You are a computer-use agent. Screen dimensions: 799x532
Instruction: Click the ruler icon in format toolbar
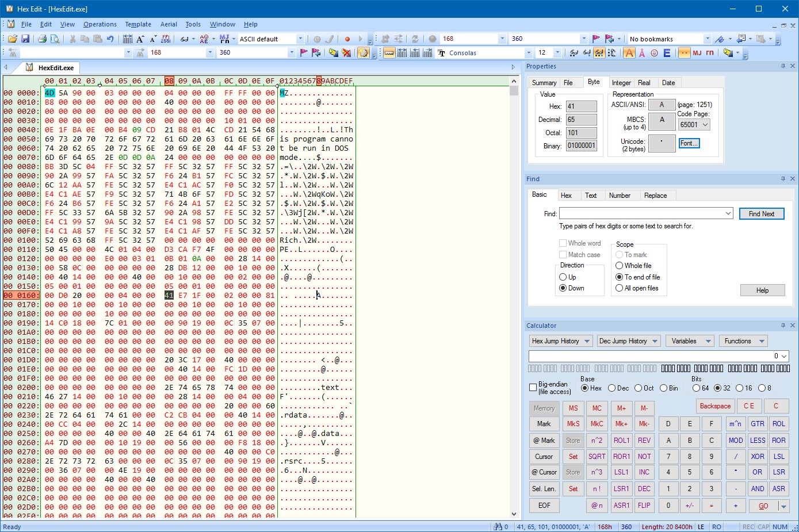pyautogui.click(x=389, y=53)
